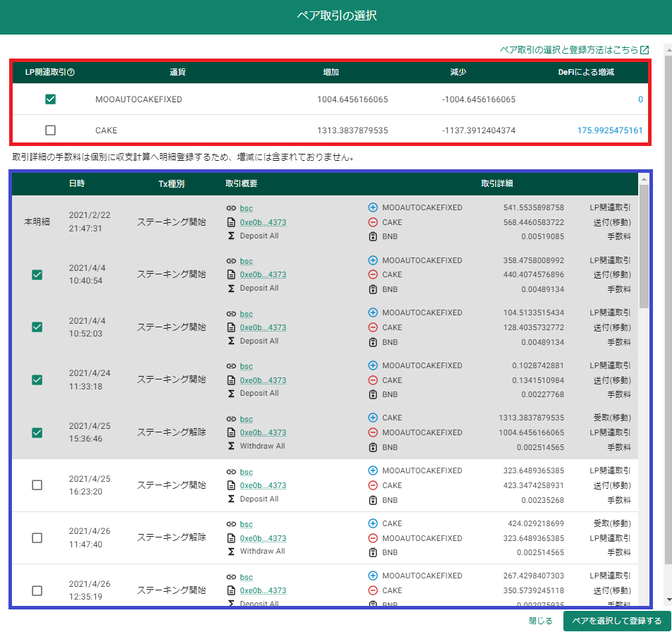Click the document icon in the 2021/4/26 11:47:40 row
The image size is (672, 632).
click(x=231, y=538)
